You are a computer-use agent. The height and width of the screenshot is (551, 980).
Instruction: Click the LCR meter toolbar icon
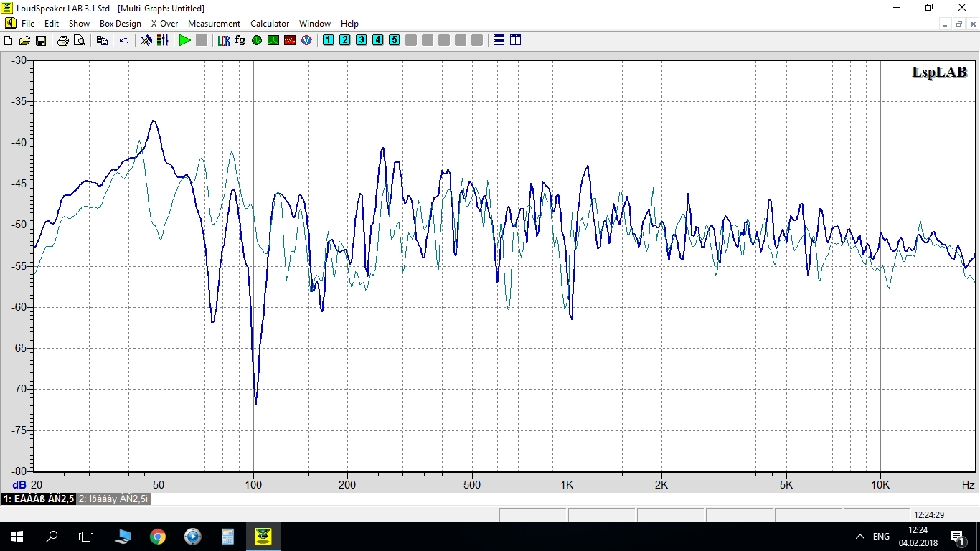click(x=224, y=40)
